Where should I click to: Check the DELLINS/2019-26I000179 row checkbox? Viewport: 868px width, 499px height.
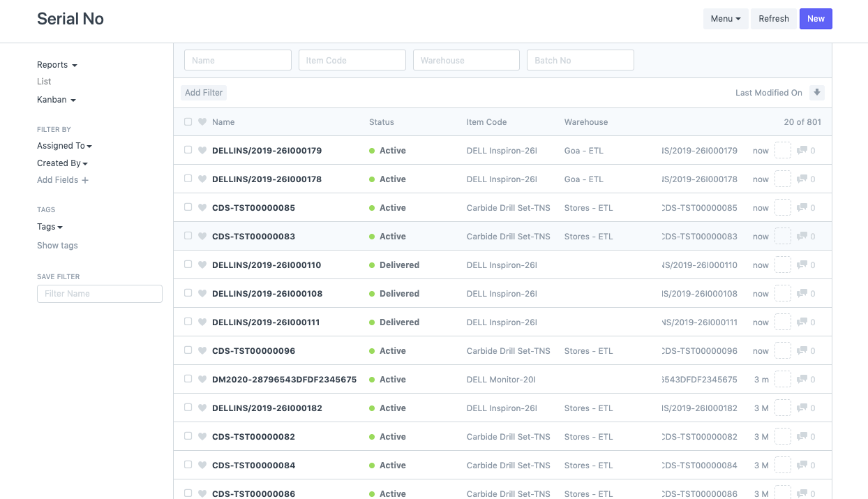188,150
